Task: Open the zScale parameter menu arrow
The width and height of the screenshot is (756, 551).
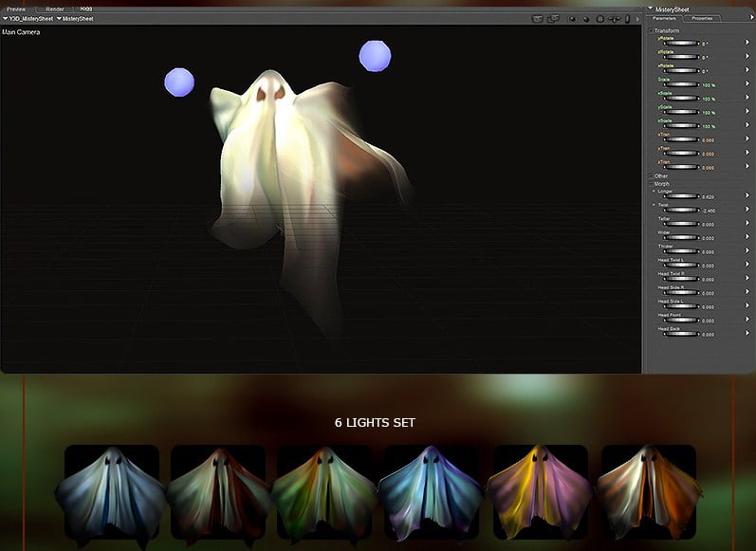Action: [x=747, y=125]
